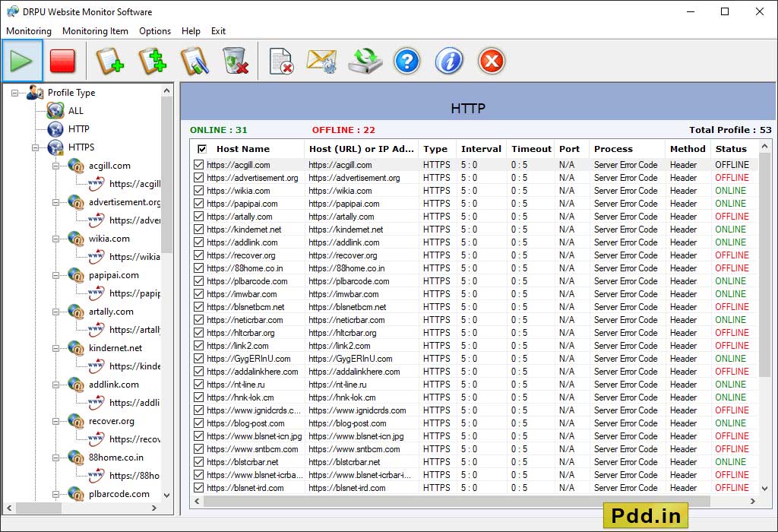The height and width of the screenshot is (532, 778).
Task: Uncheck the https://link2.com row checkbox
Action: click(x=199, y=345)
